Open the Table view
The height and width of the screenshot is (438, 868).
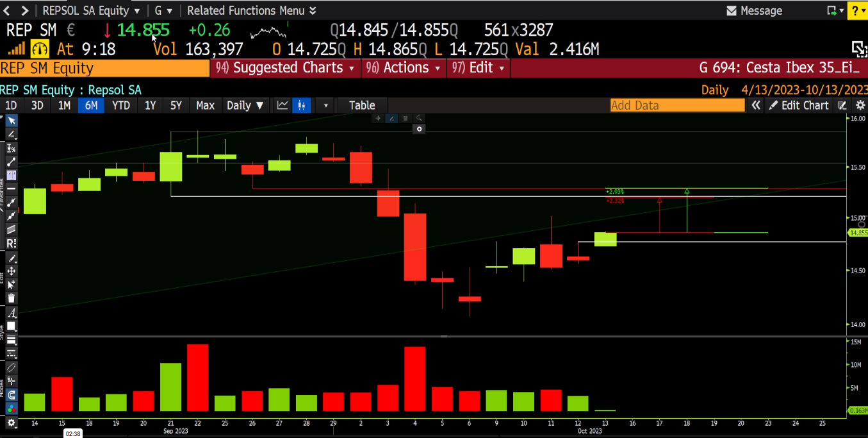click(362, 105)
